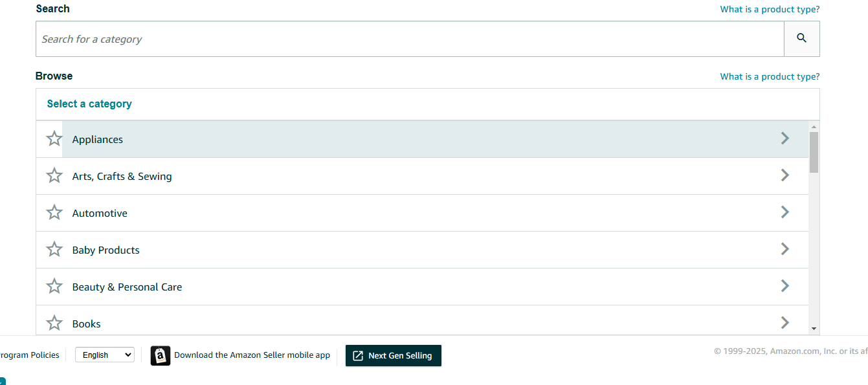868x385 pixels.
Task: Favorite the Books category star
Action: coord(54,323)
